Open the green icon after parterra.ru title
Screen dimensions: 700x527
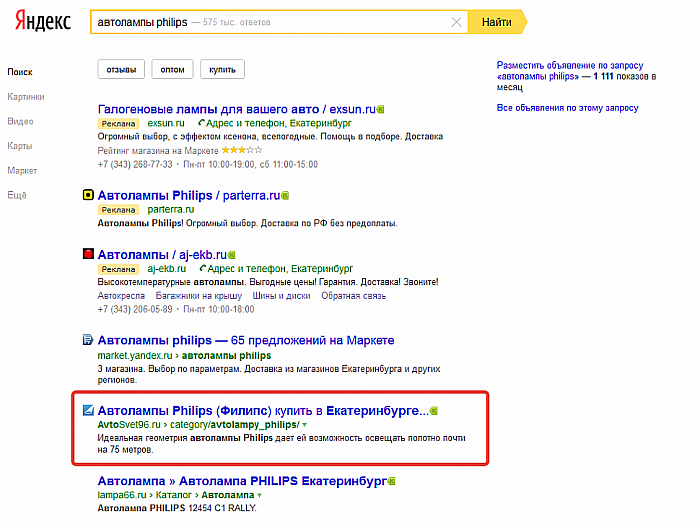click(x=285, y=196)
